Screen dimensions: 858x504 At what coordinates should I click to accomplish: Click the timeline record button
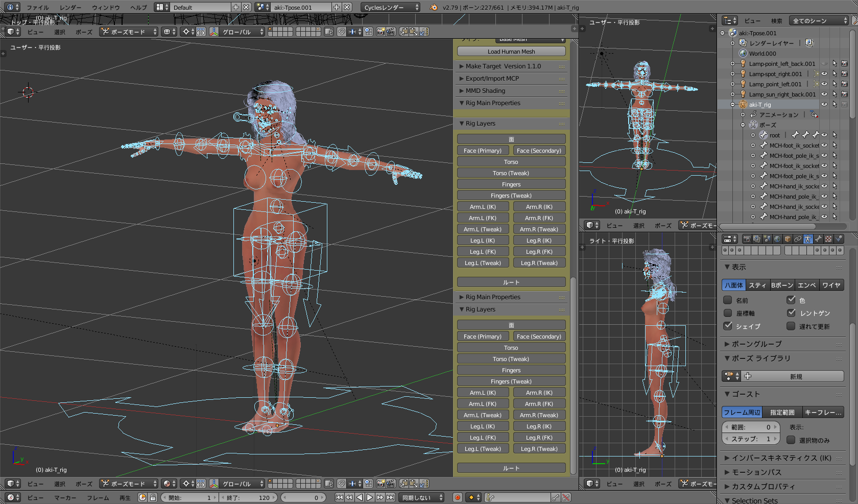tap(458, 497)
